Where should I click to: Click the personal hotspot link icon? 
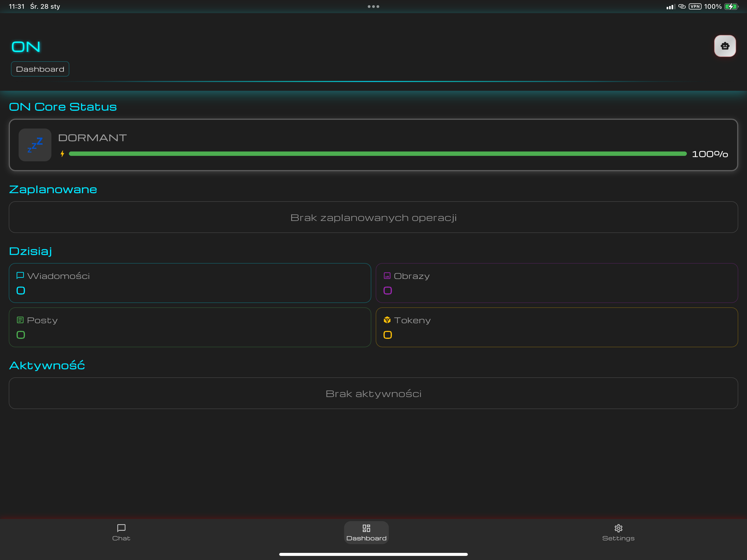[682, 6]
